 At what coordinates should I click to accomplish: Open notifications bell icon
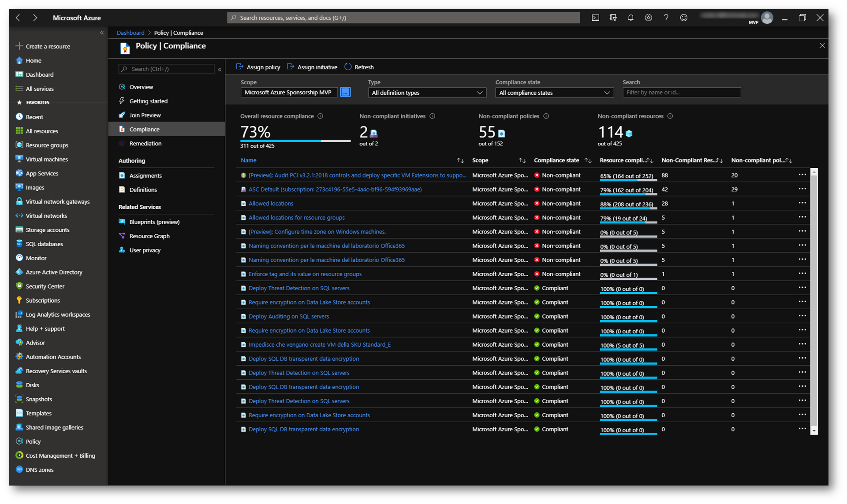pyautogui.click(x=631, y=18)
